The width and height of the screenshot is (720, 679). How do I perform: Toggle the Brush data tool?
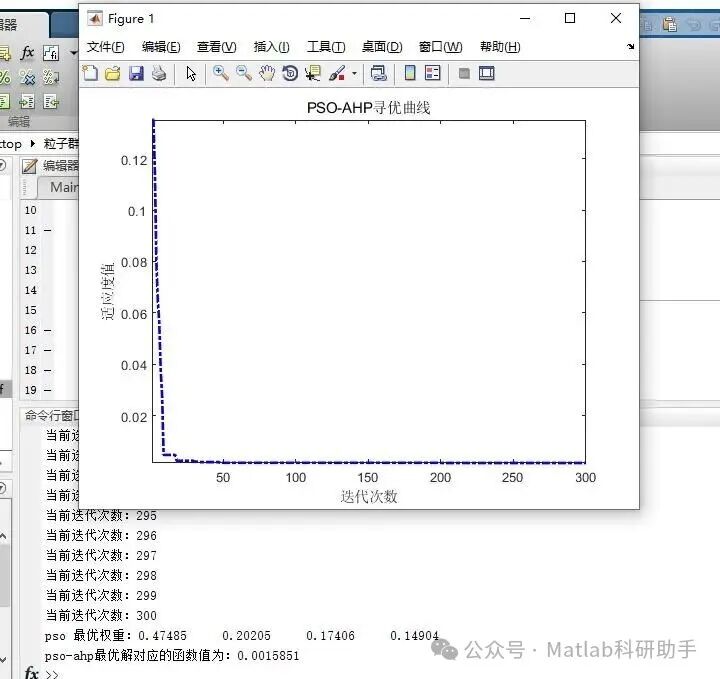[337, 73]
